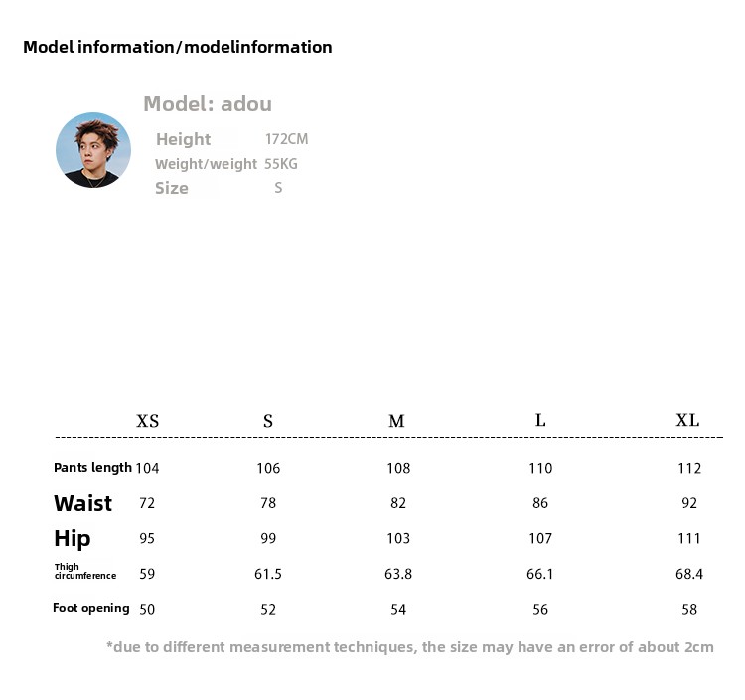This screenshot has height=700, width=745.
Task: Click the "Model: adou" name text
Action: click(207, 104)
